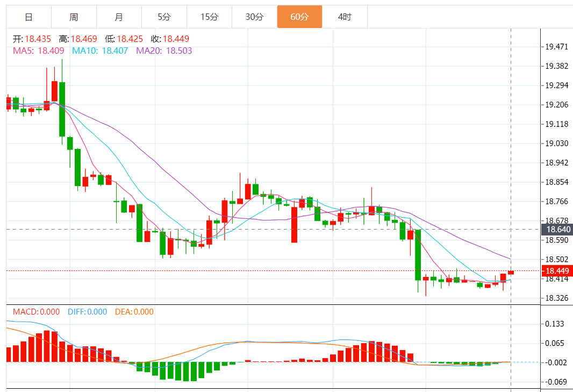
Task: Click the 19.206 price axis label
Action: point(556,104)
